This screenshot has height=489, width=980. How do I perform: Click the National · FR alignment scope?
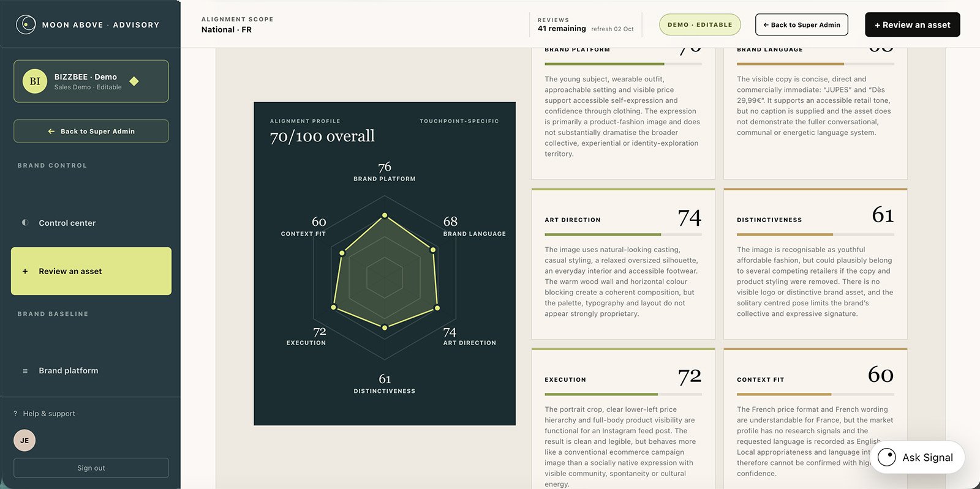[x=227, y=29]
